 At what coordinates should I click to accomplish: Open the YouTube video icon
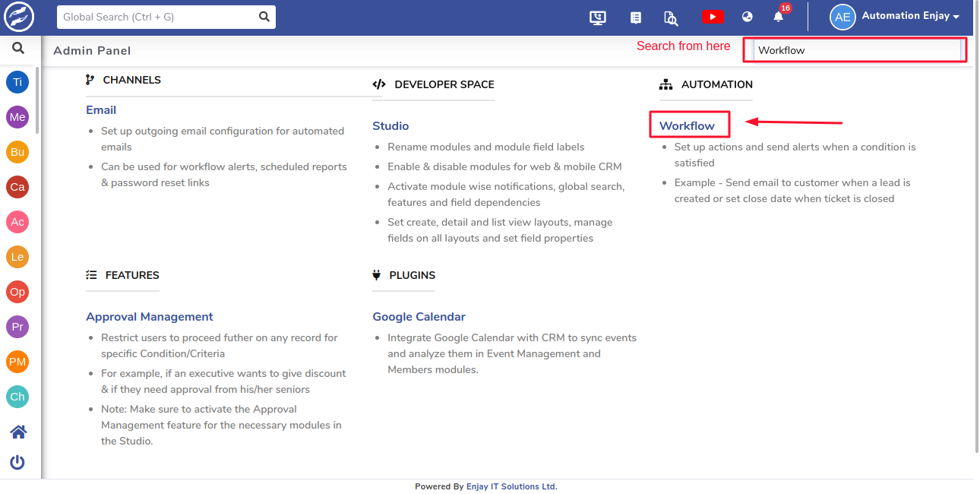[x=713, y=17]
